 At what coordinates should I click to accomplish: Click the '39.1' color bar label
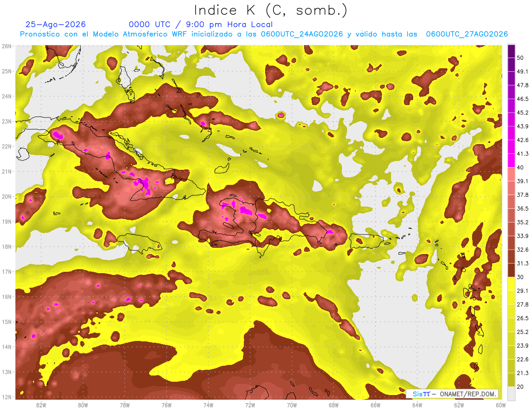point(523,181)
